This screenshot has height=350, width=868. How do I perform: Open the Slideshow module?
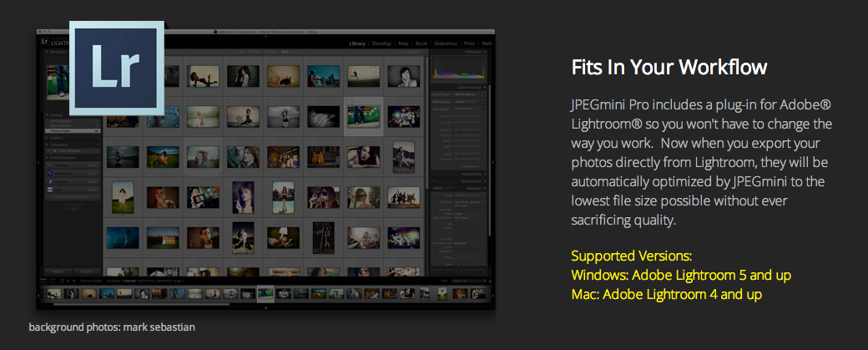tap(446, 43)
